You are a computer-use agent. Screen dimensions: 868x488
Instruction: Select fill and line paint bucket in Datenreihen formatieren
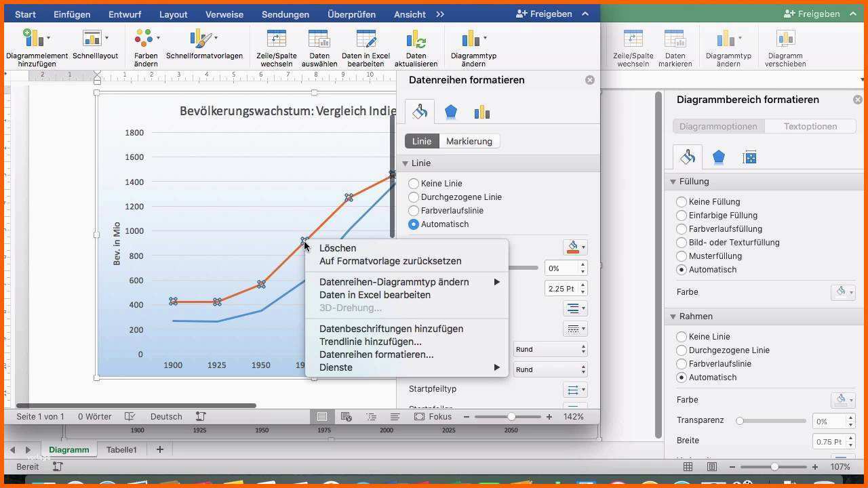click(x=419, y=112)
